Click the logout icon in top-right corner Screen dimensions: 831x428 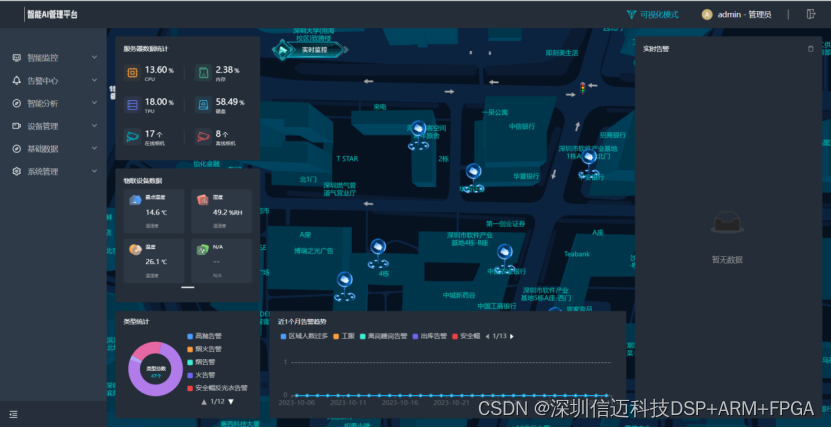click(810, 14)
